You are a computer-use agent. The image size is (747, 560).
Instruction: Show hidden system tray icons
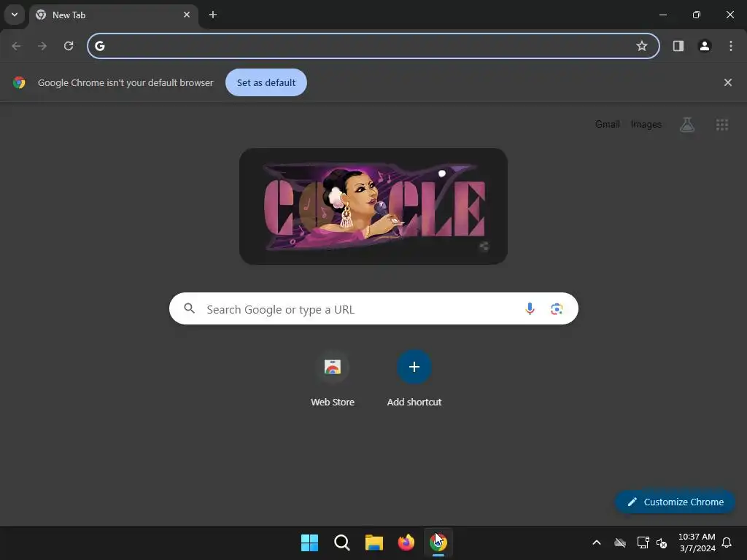coord(597,542)
